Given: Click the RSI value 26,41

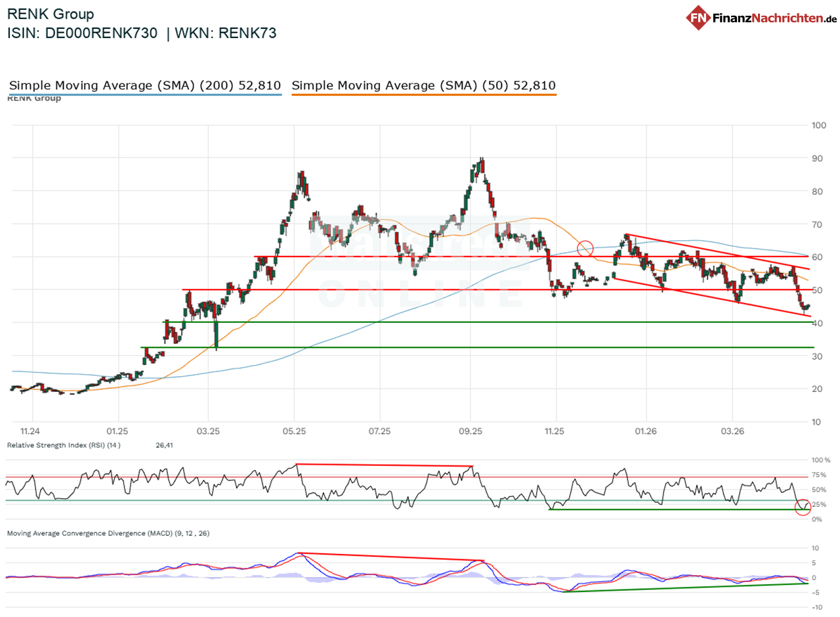Looking at the screenshot, I should (x=164, y=445).
